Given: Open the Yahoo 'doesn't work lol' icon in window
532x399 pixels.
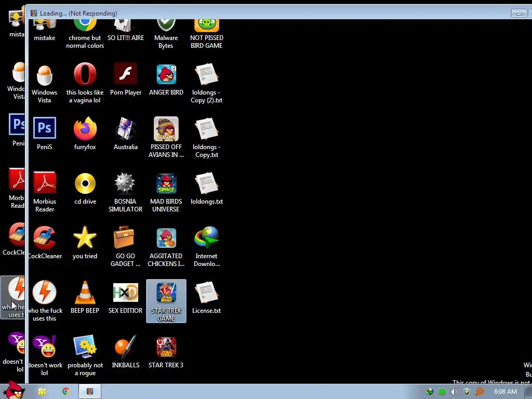Looking at the screenshot, I should 45,347.
